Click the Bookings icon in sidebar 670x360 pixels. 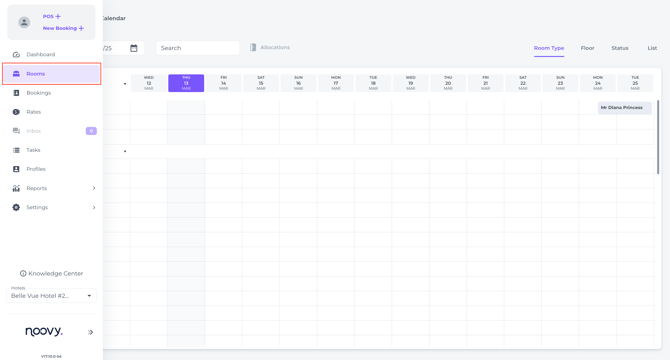coord(16,93)
